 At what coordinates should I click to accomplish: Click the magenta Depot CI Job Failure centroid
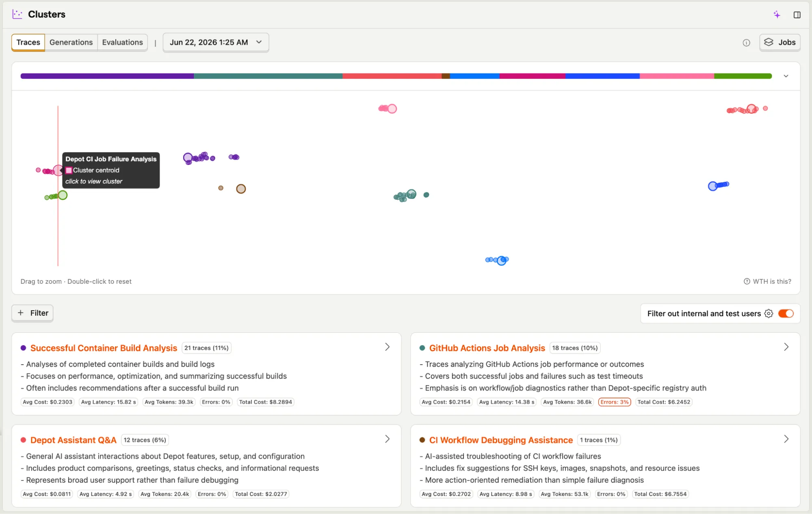point(58,170)
